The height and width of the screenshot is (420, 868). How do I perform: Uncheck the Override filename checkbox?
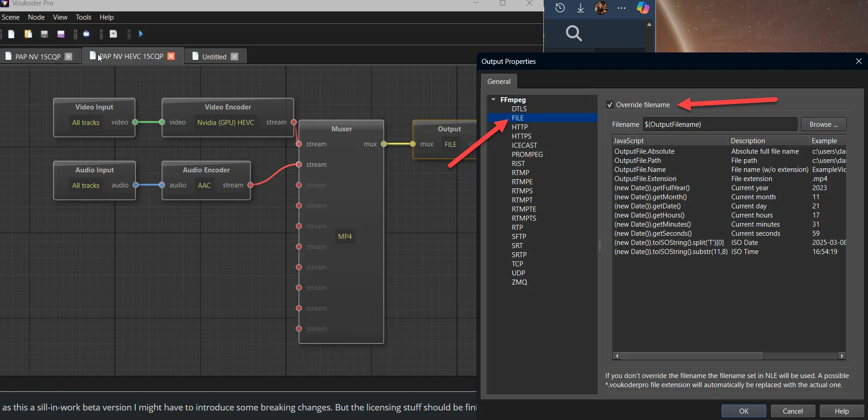coord(610,105)
